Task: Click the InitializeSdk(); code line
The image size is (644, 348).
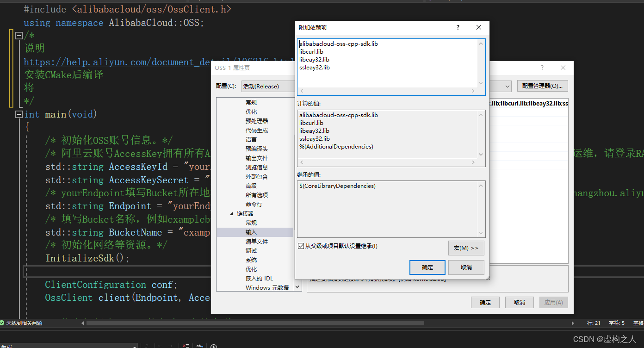Action: [88, 258]
